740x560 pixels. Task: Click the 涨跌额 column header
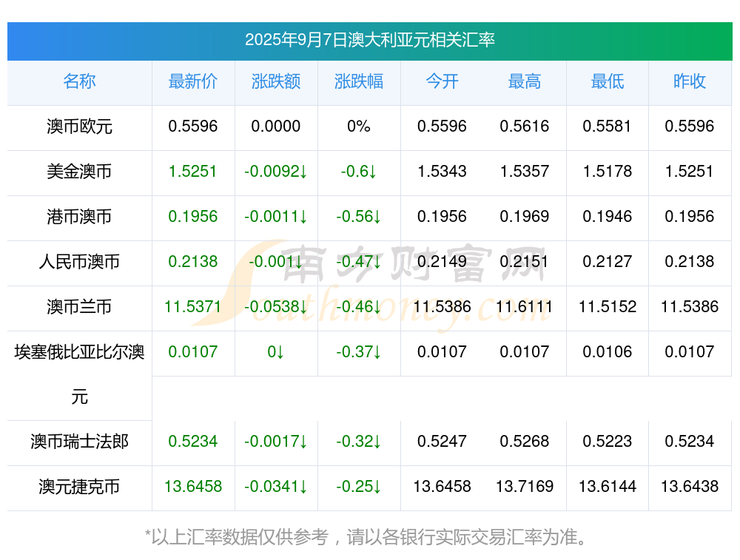click(276, 81)
